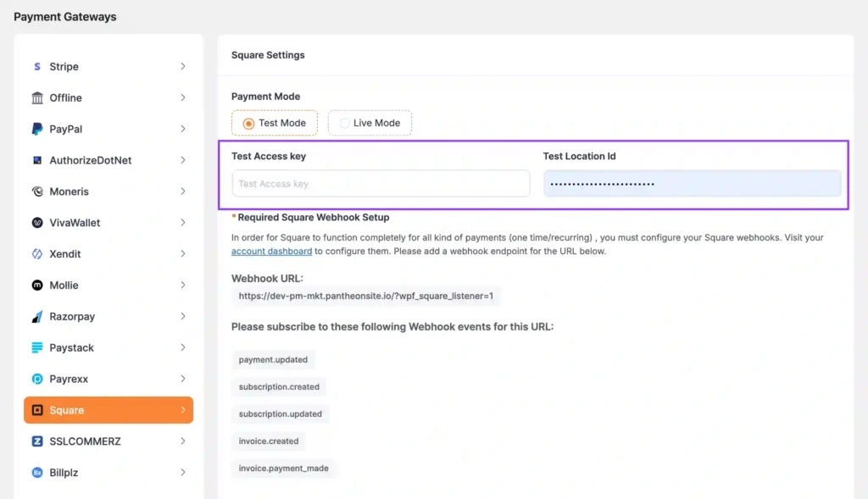Click the Square Settings heading

[268, 55]
